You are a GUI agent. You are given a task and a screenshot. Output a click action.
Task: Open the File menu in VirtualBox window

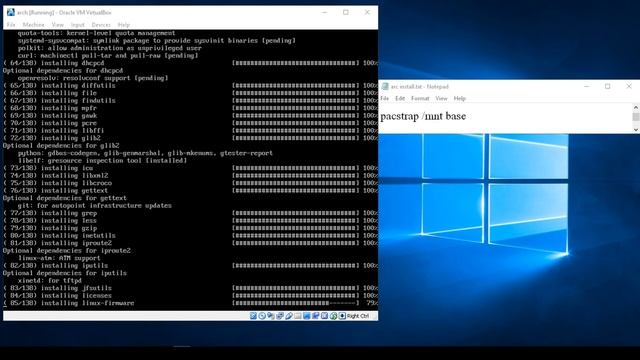(x=11, y=25)
